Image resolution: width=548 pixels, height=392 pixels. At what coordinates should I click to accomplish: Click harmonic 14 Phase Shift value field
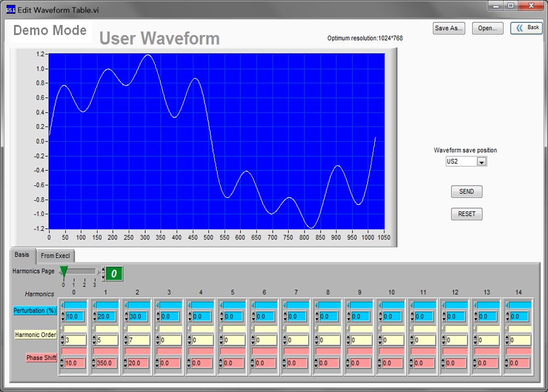pyautogui.click(x=520, y=363)
